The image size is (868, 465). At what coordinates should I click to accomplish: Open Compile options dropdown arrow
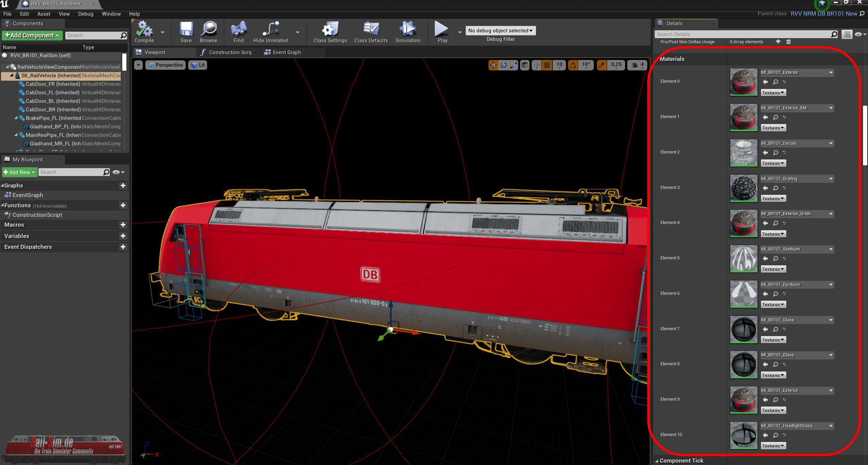[162, 32]
